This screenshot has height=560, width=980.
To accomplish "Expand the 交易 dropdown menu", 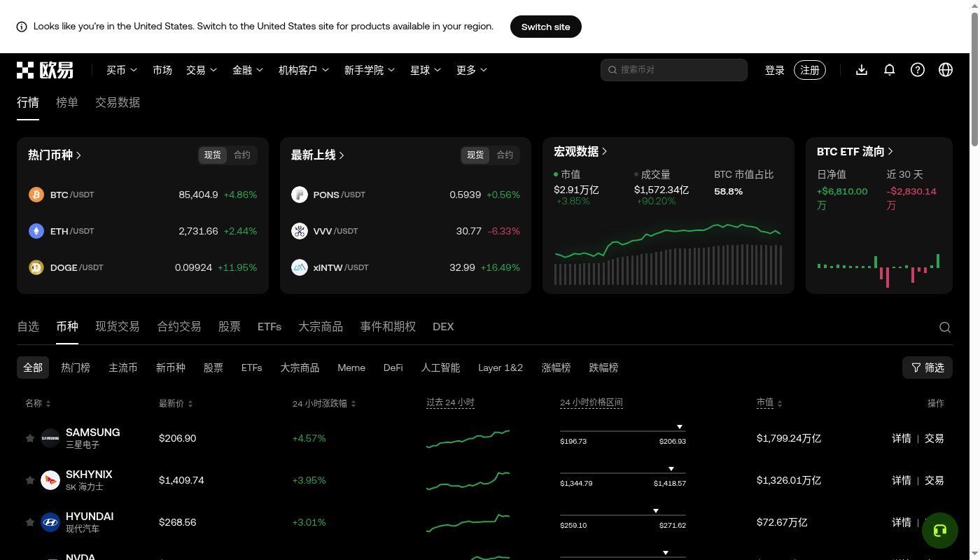I will click(x=202, y=70).
